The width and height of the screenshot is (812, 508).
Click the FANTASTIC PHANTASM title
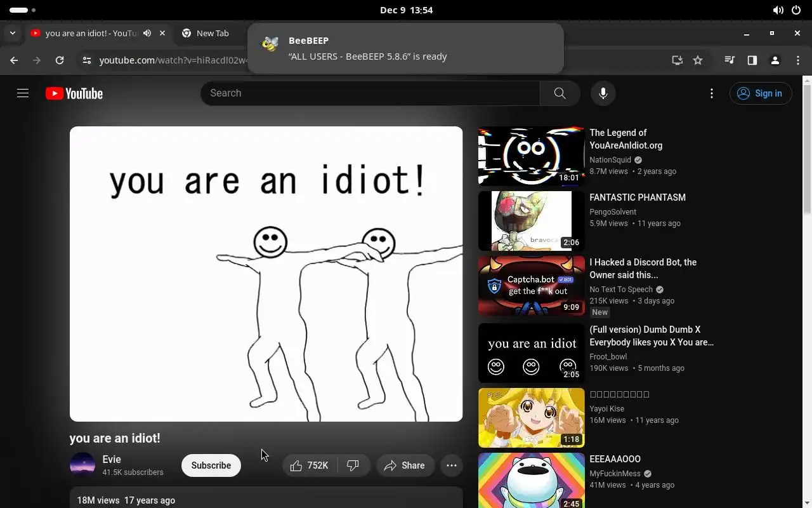point(638,197)
